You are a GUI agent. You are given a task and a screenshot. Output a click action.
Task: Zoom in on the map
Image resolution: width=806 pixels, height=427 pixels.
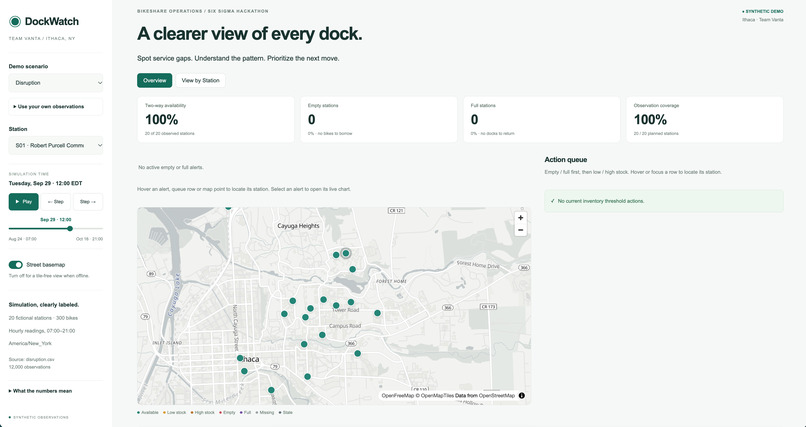coord(521,218)
